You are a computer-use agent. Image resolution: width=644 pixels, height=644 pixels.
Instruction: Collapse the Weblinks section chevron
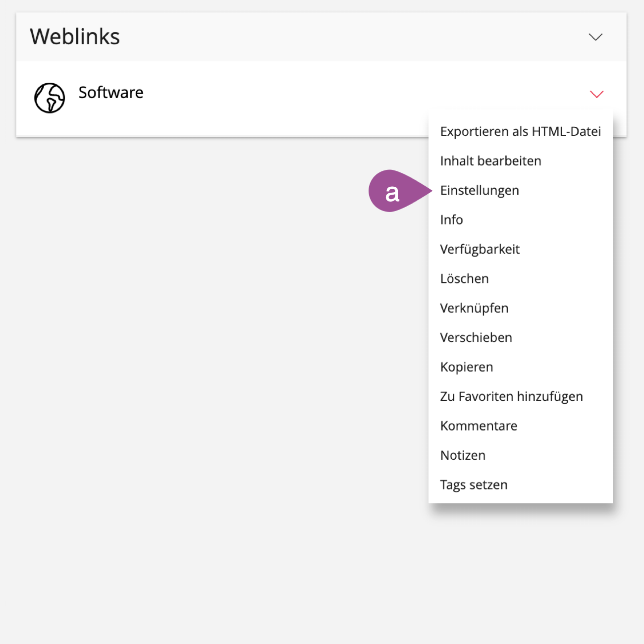click(595, 37)
